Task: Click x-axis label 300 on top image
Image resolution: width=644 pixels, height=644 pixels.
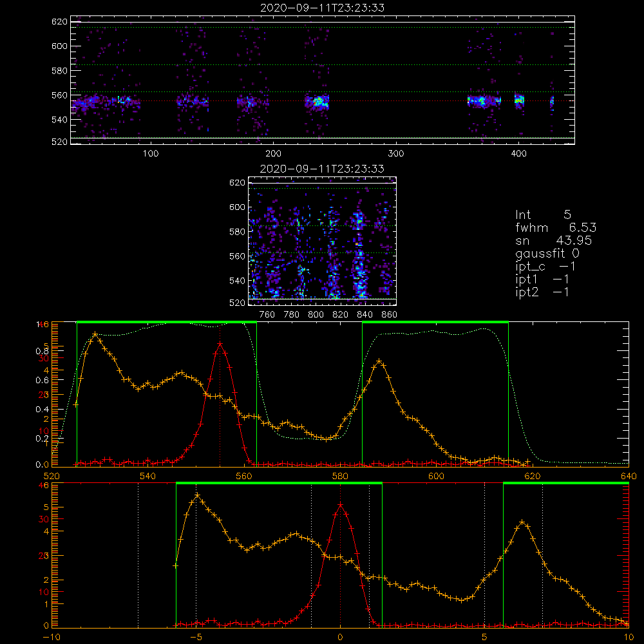Action: pyautogui.click(x=396, y=154)
